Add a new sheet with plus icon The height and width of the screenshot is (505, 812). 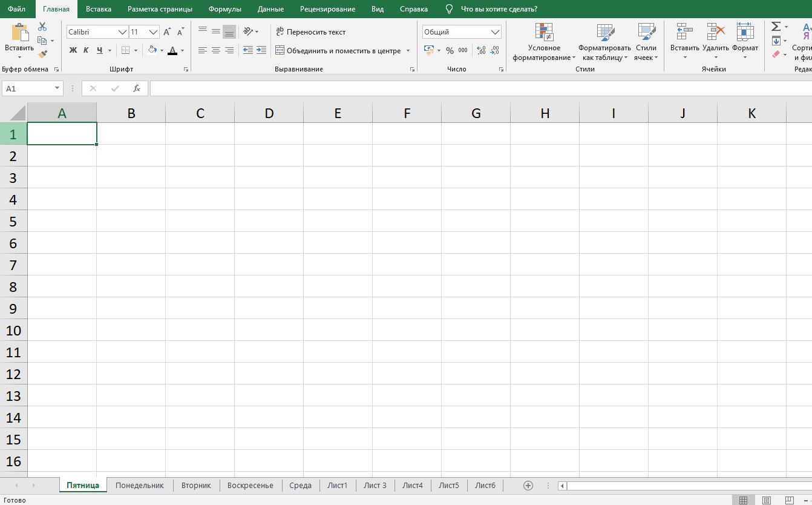[528, 485]
